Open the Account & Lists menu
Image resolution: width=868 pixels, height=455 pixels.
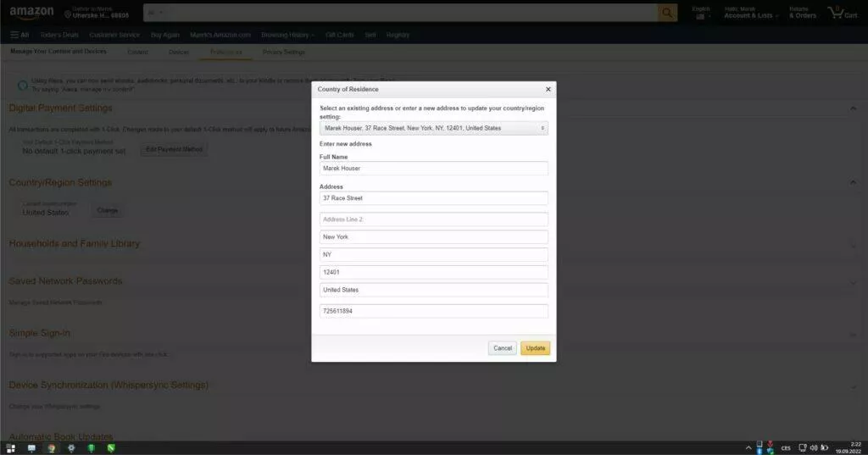(751, 13)
